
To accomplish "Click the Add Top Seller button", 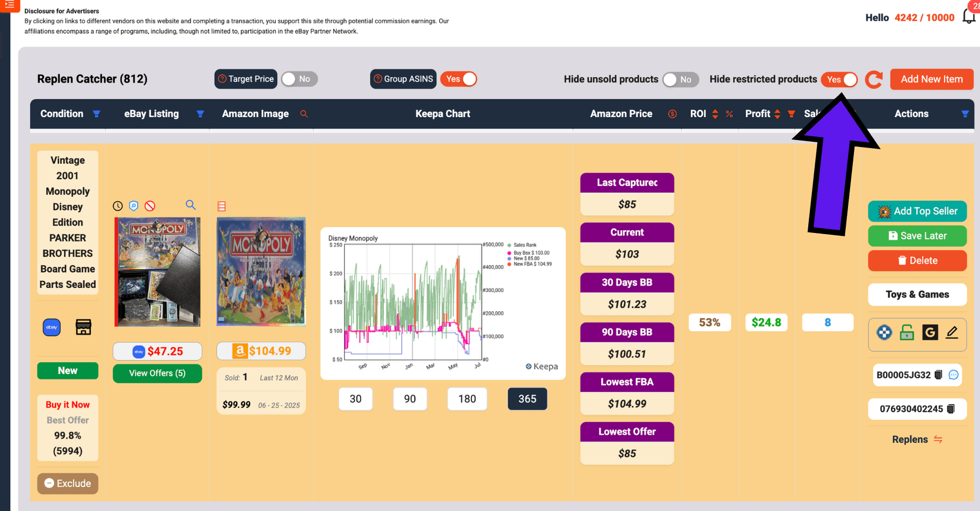I will [x=917, y=211].
